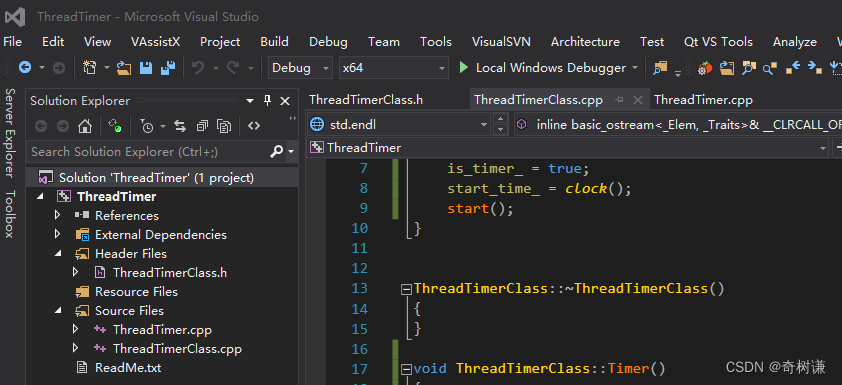Open the VAssistX menu

point(156,42)
